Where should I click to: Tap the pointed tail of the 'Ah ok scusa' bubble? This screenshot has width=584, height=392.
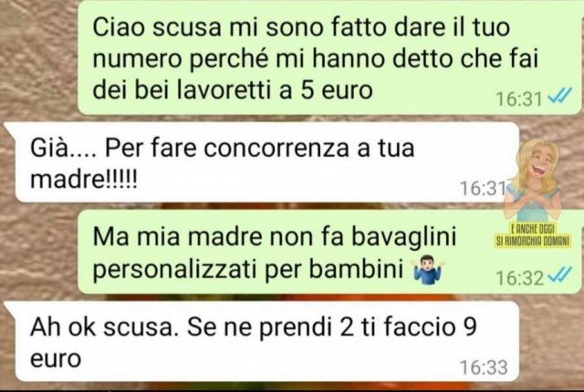click(10, 308)
